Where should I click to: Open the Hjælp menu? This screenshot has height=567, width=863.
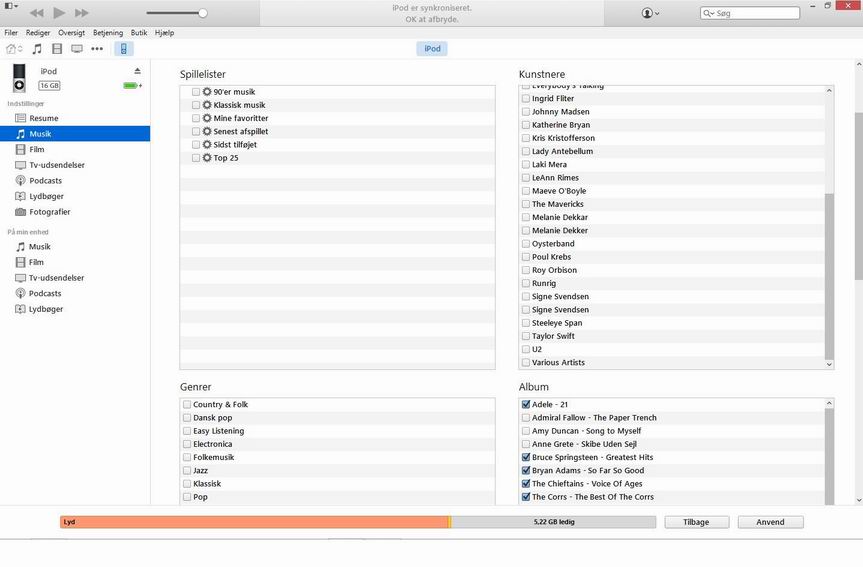[x=165, y=32]
